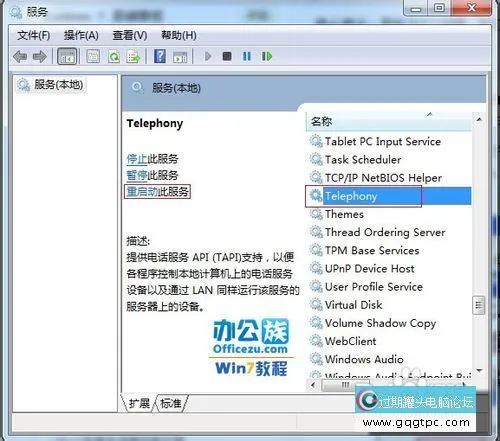Select UPnP Device Host service

pos(389,268)
